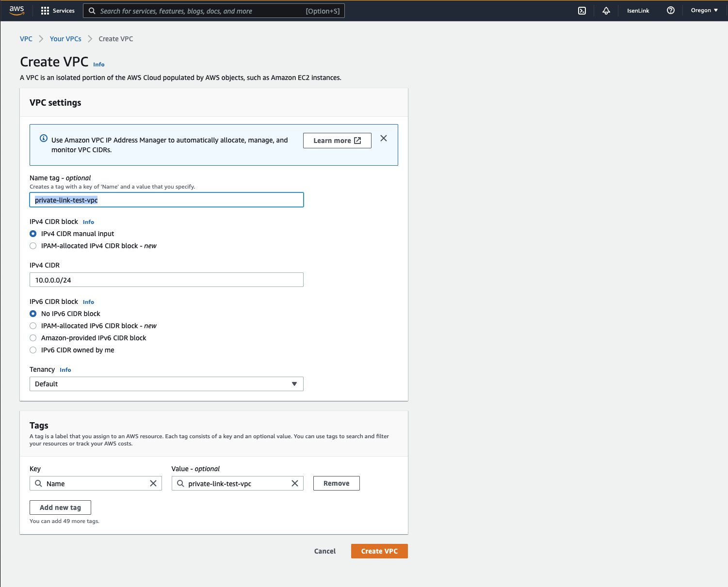This screenshot has width=728, height=587.
Task: Click the Services menu label
Action: 64,11
